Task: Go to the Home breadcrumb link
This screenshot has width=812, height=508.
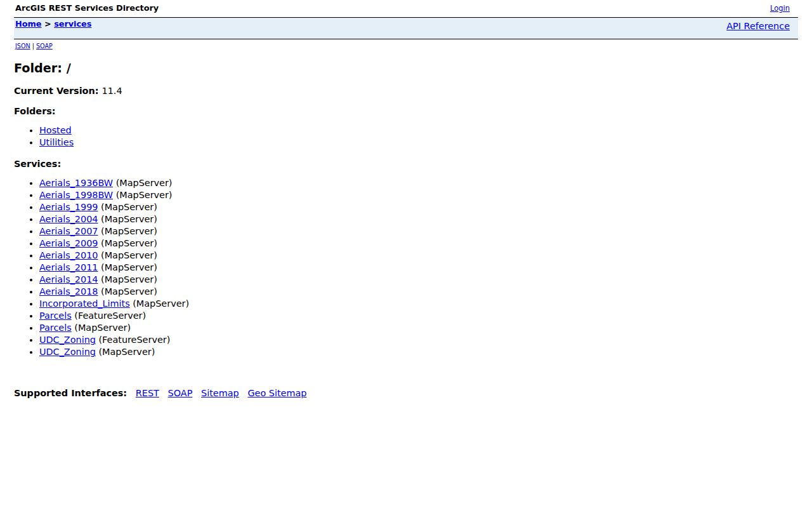Action: (28, 24)
